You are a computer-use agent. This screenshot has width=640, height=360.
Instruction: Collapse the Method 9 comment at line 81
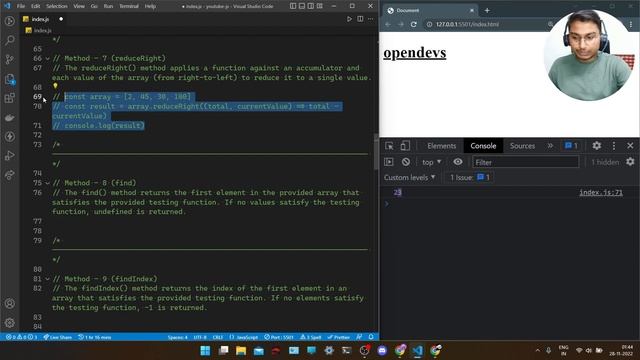pyautogui.click(x=47, y=279)
